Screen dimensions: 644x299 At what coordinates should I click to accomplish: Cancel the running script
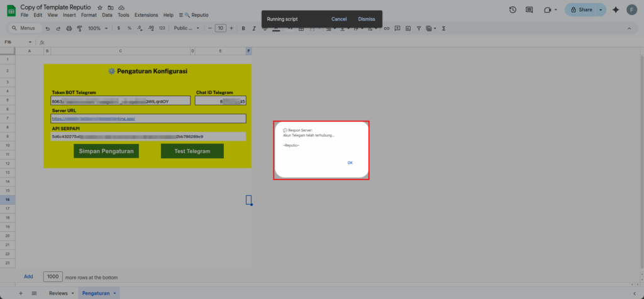(339, 19)
